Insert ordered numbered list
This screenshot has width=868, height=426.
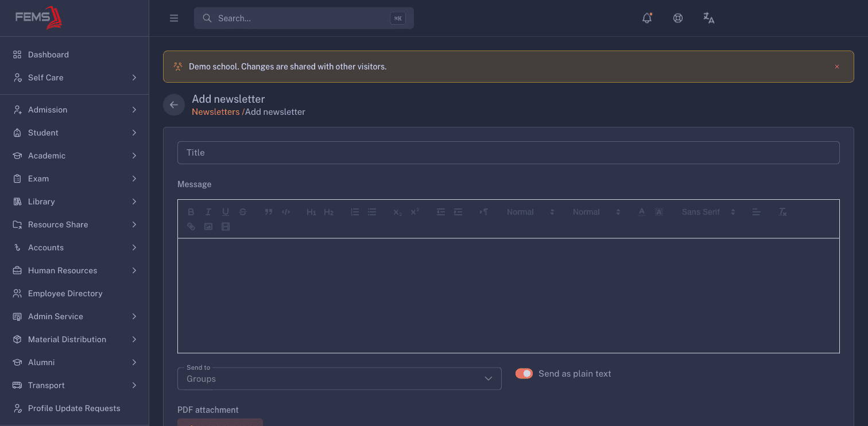tap(355, 212)
